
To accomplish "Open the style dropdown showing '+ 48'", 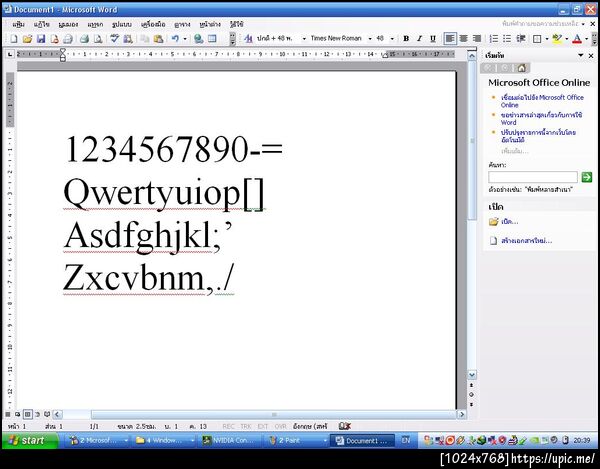I will (305, 39).
